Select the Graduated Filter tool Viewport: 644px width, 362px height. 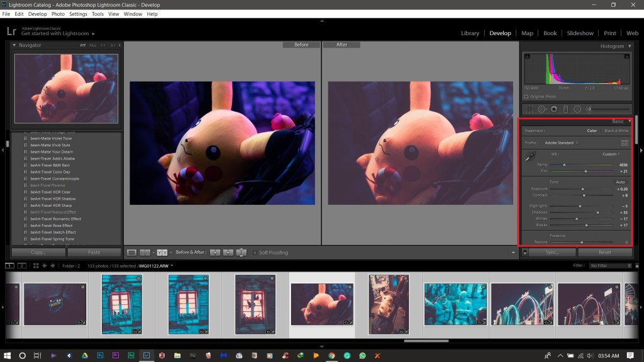point(565,109)
